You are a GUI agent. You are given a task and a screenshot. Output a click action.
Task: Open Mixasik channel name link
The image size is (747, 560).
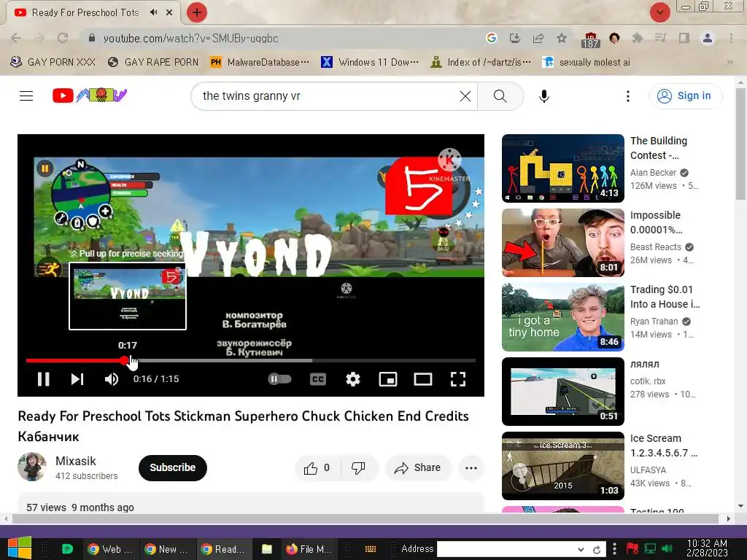coord(76,461)
